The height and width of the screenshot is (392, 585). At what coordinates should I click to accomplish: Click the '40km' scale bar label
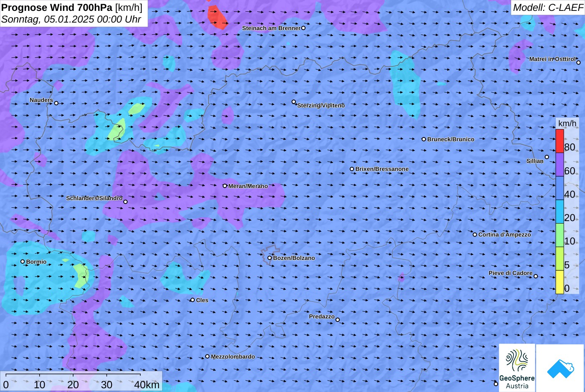[x=147, y=385]
